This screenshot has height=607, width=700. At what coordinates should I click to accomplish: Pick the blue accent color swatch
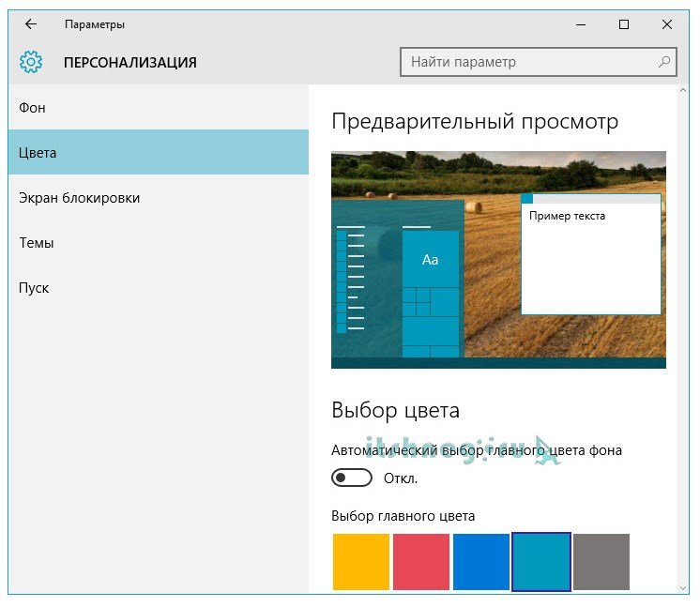tap(481, 562)
